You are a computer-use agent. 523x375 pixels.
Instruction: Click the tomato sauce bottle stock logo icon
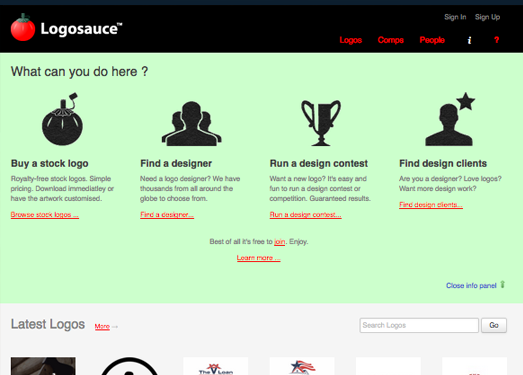pos(62,119)
